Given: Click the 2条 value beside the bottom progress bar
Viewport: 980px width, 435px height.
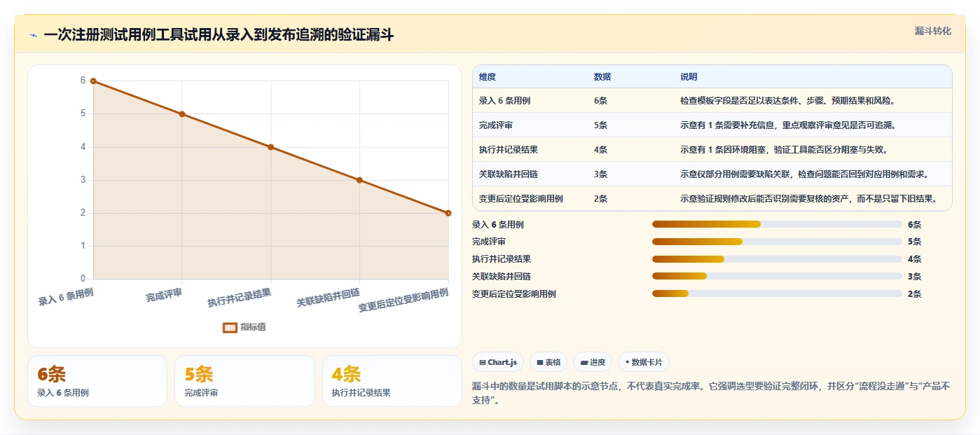Looking at the screenshot, I should coord(915,294).
